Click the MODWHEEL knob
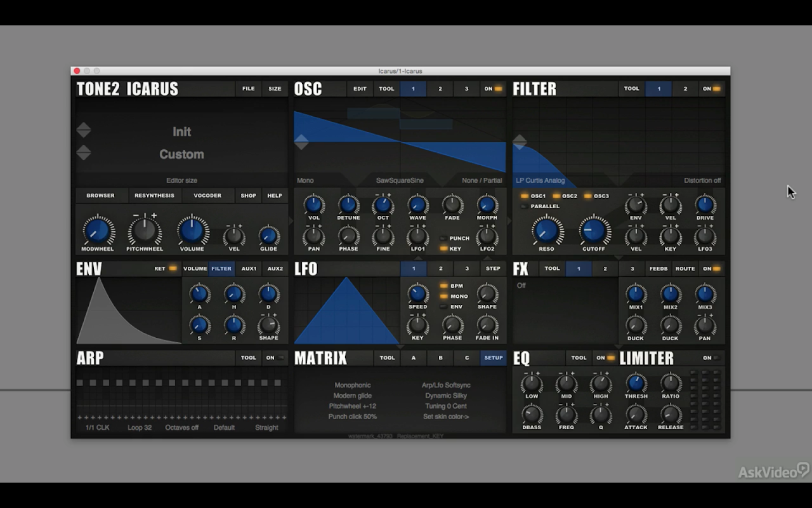Viewport: 812px width, 508px height. point(98,231)
